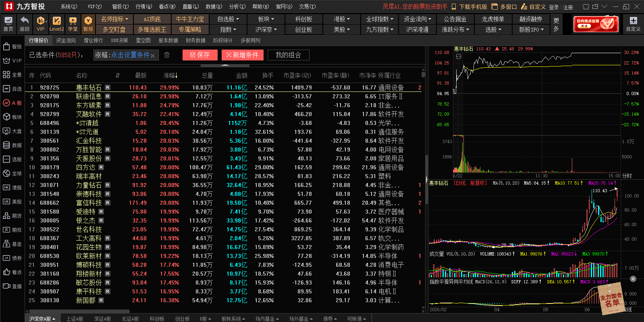Switch to the DDE决策 tab
Viewport: 644px width, 322px height.
(x=119, y=40)
